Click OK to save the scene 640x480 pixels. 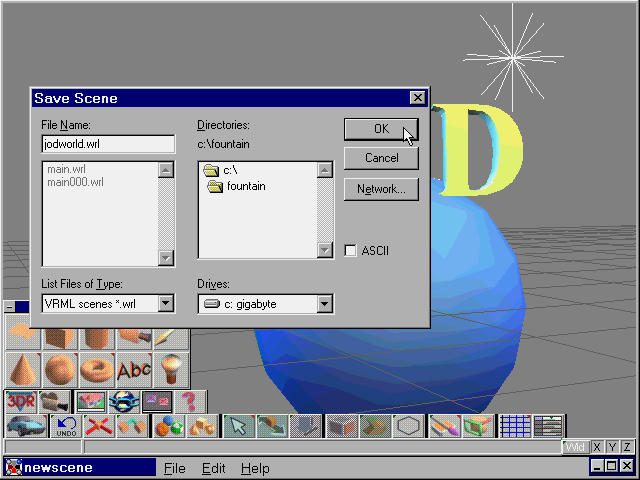[x=381, y=129]
